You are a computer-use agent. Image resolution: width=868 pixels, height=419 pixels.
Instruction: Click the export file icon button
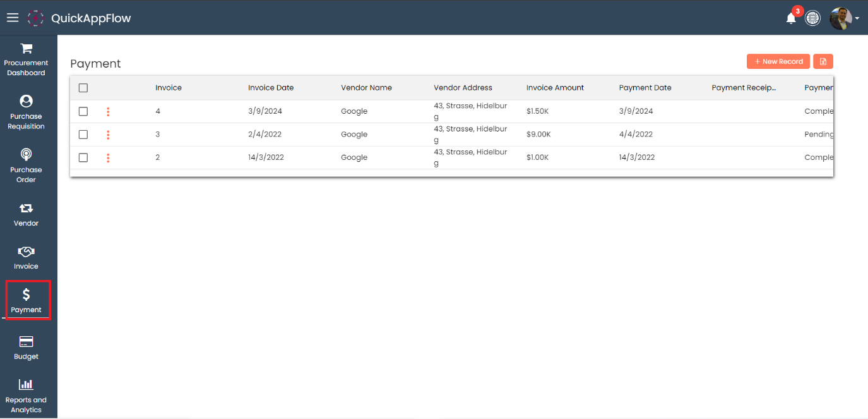coord(823,61)
